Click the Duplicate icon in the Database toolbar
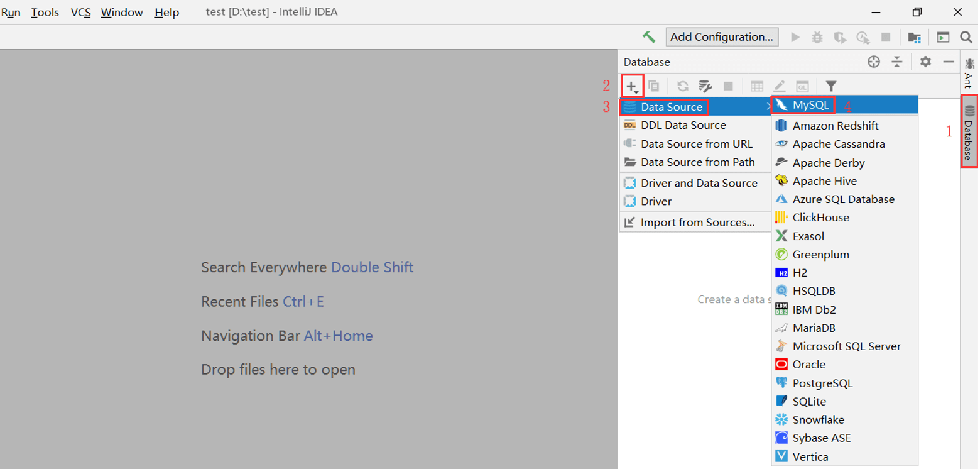Viewport: 980px width, 469px height. 654,86
